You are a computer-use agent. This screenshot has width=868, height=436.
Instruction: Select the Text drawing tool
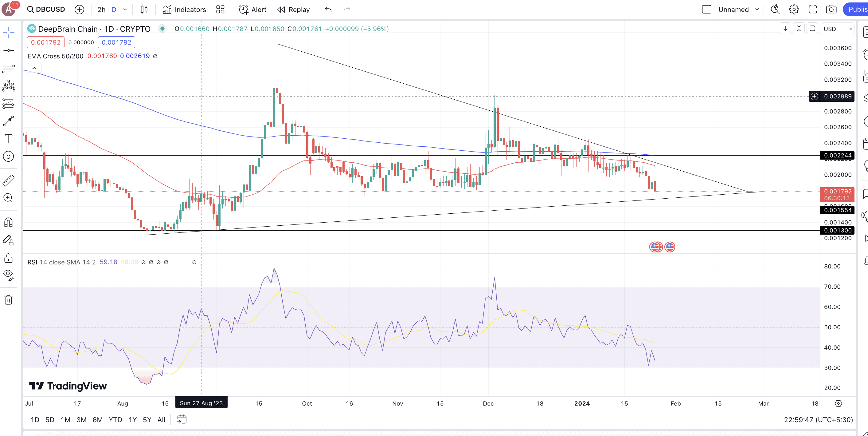coord(8,139)
